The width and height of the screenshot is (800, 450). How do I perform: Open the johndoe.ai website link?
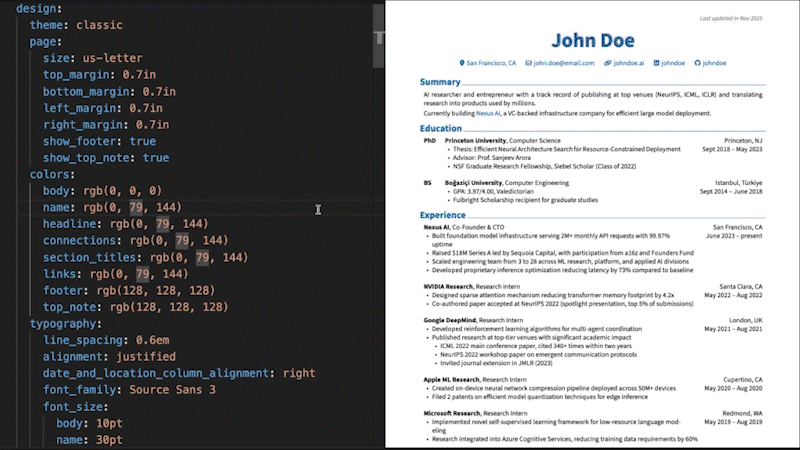point(629,63)
